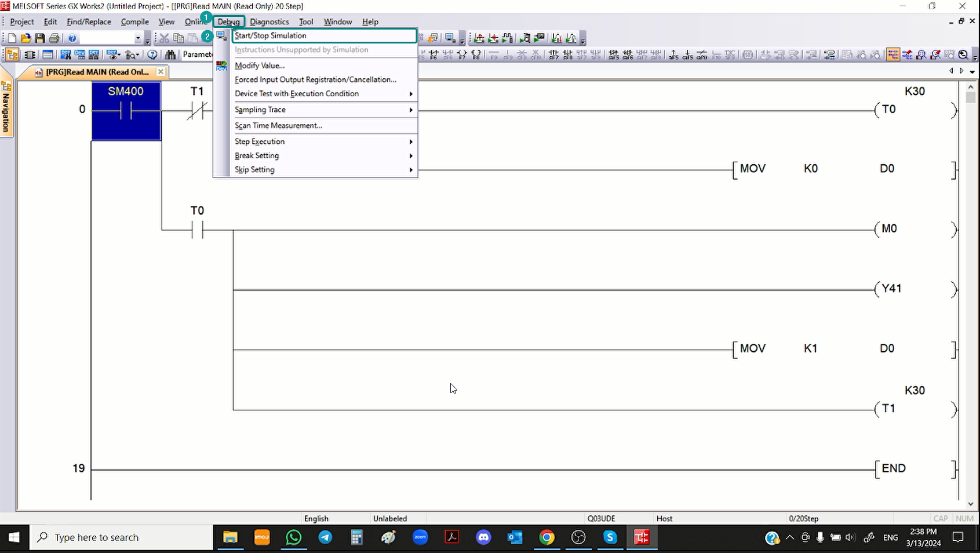The width and height of the screenshot is (980, 553).
Task: Close the [PRG]Read MAIN tab
Action: 161,72
